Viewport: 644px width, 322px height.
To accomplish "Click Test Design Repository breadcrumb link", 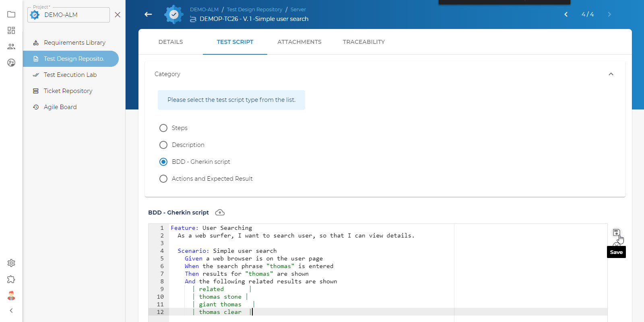I will (x=254, y=9).
